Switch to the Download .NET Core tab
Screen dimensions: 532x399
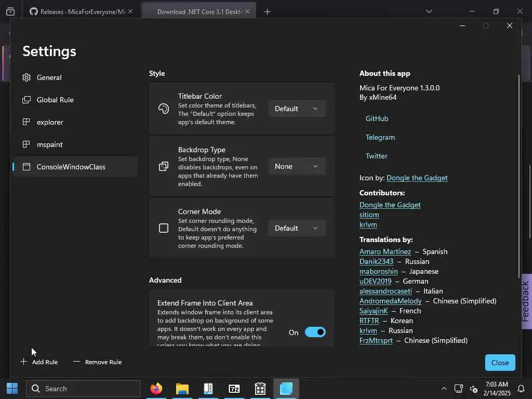point(198,11)
